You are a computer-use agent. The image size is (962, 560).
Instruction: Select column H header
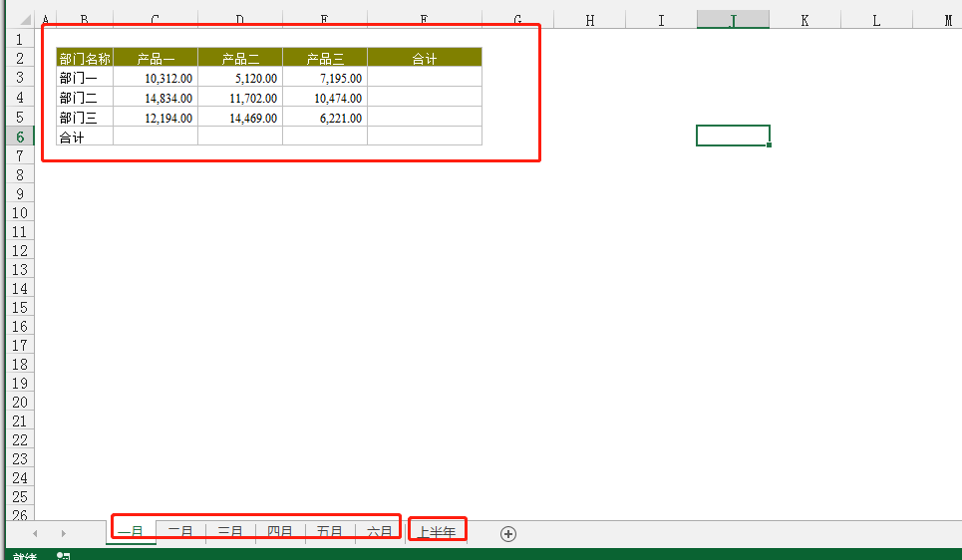(x=589, y=20)
